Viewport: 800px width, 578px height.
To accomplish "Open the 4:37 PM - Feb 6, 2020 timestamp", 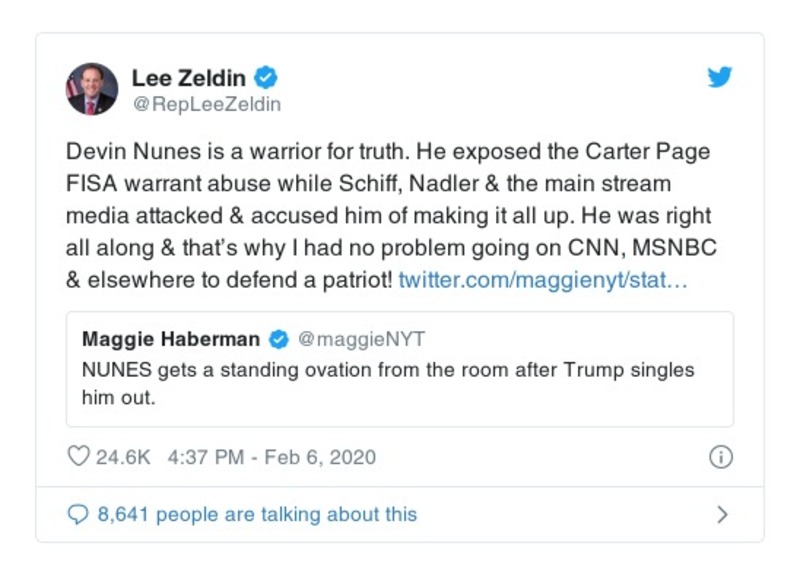I will 272,457.
